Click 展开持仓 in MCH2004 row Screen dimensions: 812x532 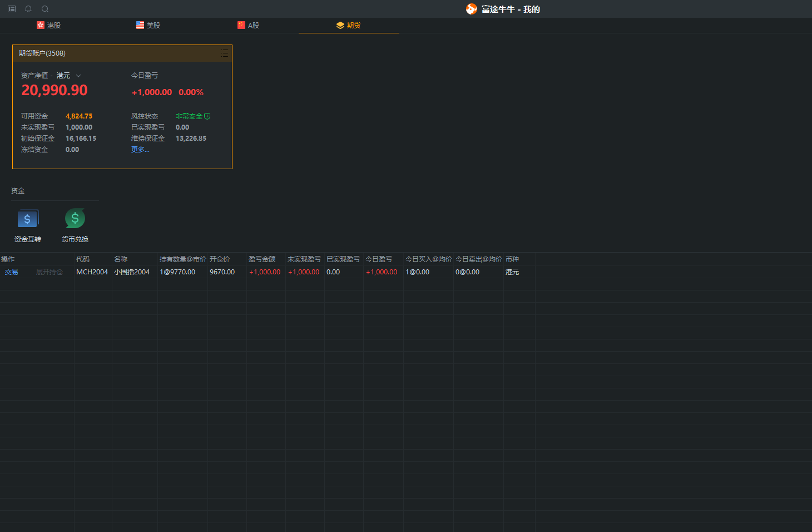tap(49, 272)
